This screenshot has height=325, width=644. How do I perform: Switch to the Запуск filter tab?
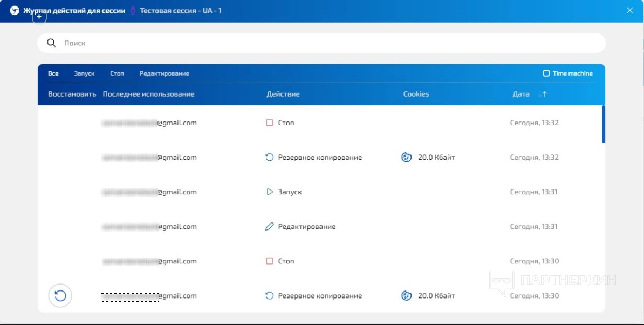pyautogui.click(x=84, y=73)
